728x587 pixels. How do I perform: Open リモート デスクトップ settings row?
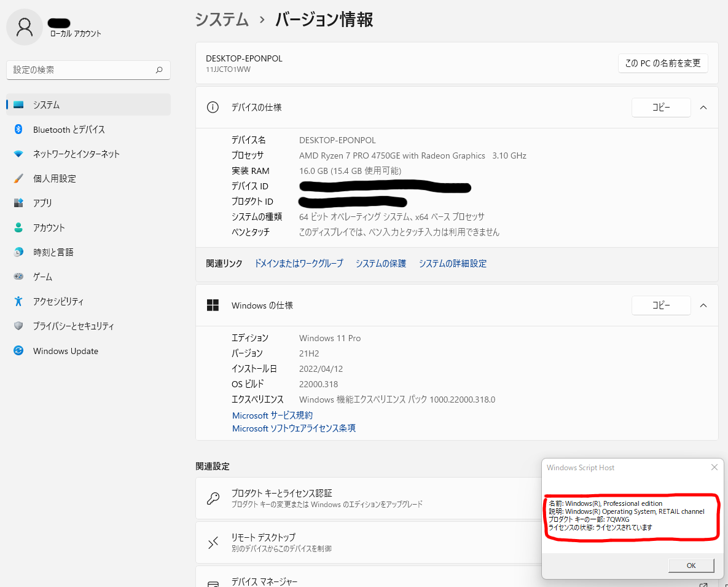369,542
